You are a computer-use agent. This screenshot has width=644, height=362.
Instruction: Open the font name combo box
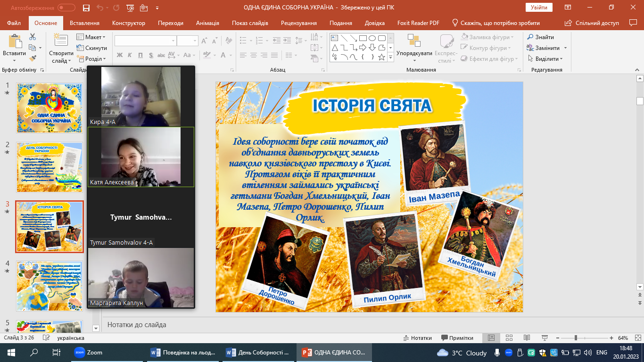[145, 41]
